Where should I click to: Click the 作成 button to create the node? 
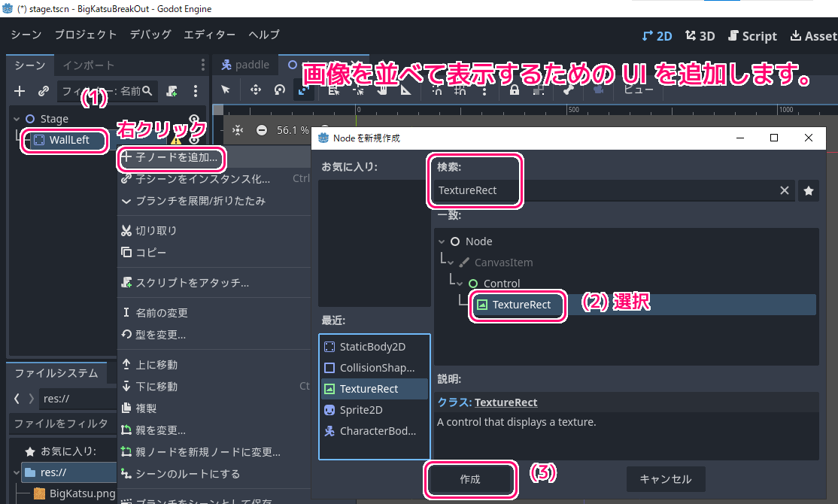[x=470, y=479]
